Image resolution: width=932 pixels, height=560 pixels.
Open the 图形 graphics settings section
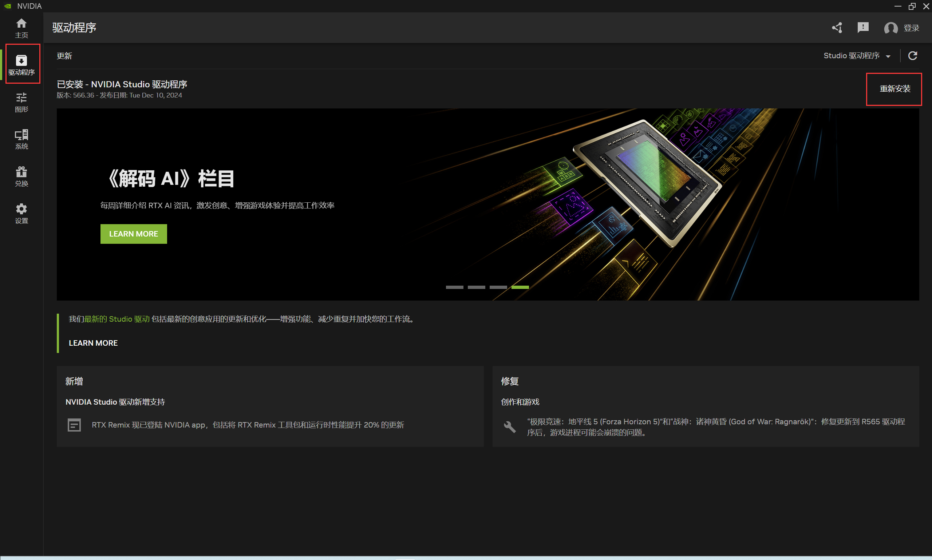pyautogui.click(x=21, y=102)
